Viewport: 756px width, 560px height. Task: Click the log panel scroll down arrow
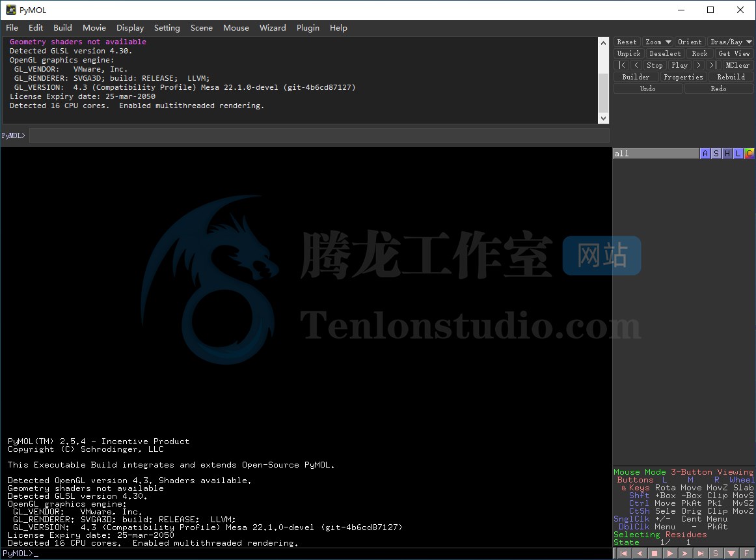603,119
